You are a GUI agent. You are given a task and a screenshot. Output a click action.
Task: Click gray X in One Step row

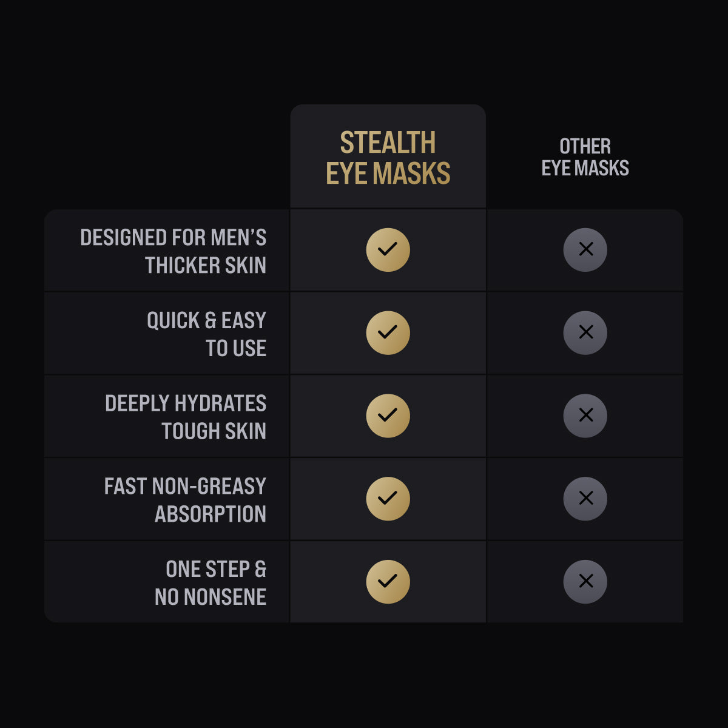tap(585, 582)
